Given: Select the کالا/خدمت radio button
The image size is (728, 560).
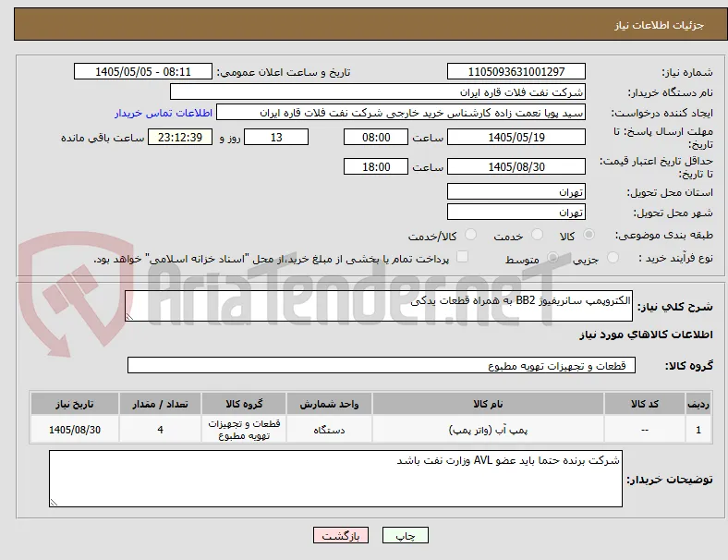Looking at the screenshot, I should point(471,235).
